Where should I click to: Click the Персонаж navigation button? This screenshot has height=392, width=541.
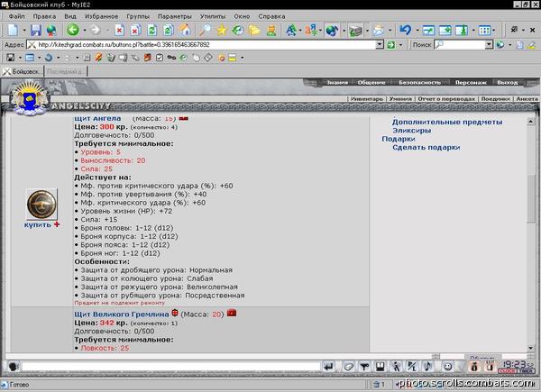pyautogui.click(x=471, y=82)
